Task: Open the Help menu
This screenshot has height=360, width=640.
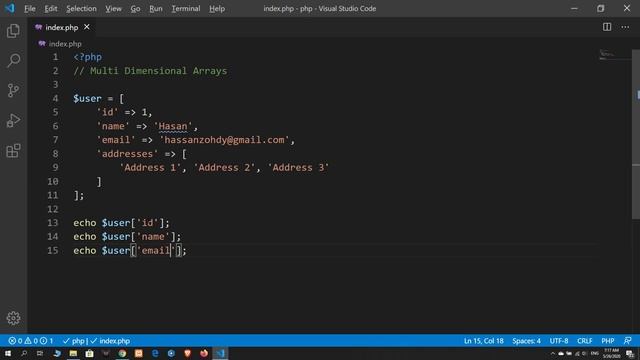Action: pos(217,9)
